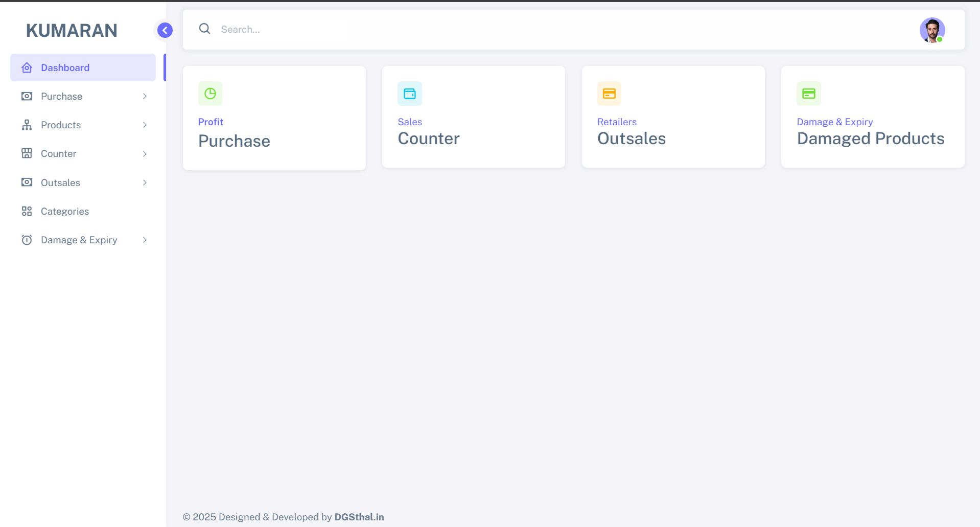
Task: Click the KUMARAN brand logo
Action: coord(72,30)
